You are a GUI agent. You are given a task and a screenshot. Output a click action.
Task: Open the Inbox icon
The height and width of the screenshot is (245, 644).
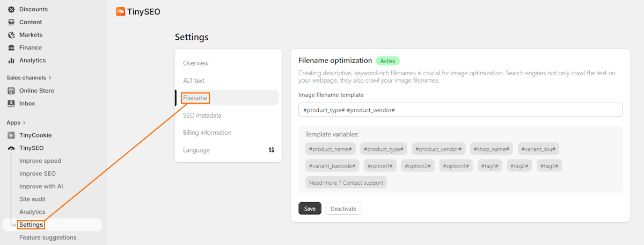11,104
